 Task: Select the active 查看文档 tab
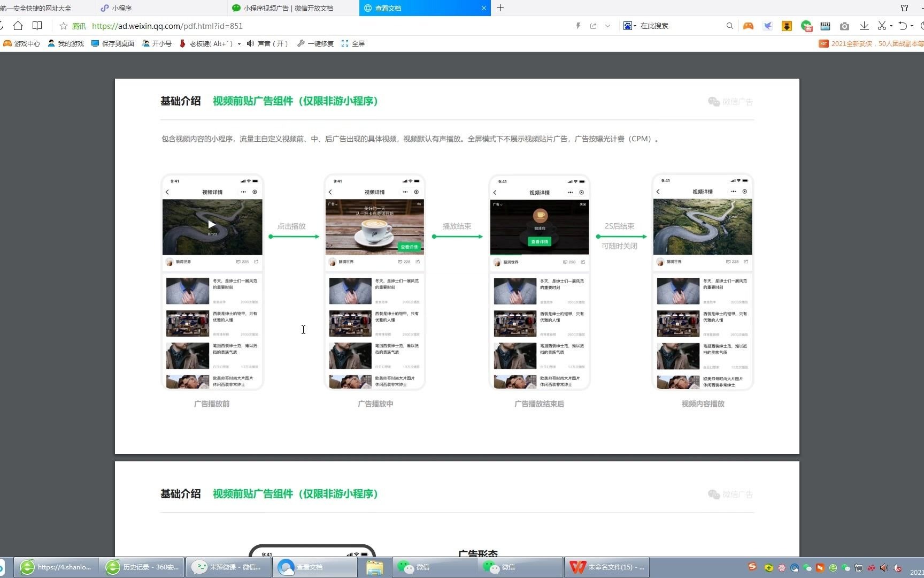[425, 8]
